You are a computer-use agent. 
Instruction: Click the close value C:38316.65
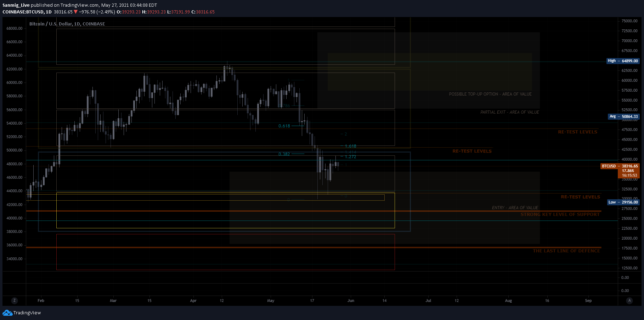tap(203, 12)
